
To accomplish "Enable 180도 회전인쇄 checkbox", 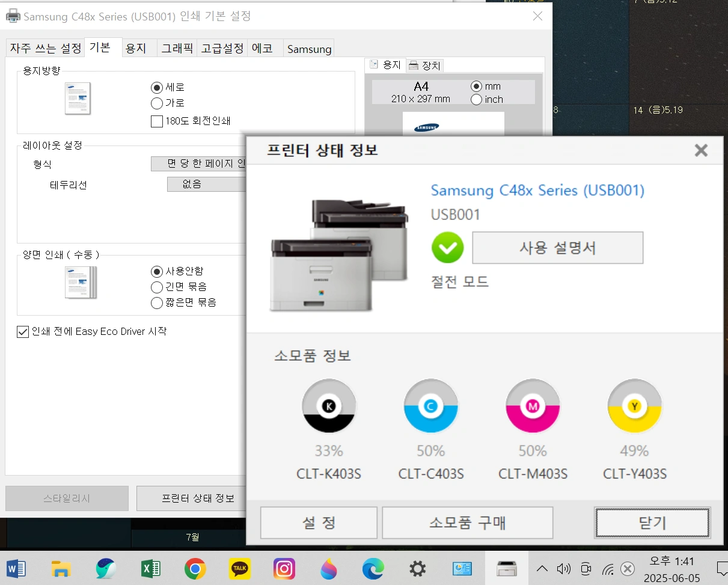I will (157, 121).
